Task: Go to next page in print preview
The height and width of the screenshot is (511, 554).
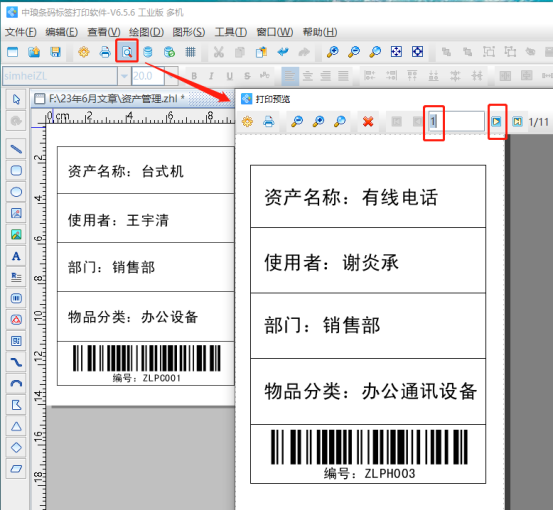Action: (496, 122)
